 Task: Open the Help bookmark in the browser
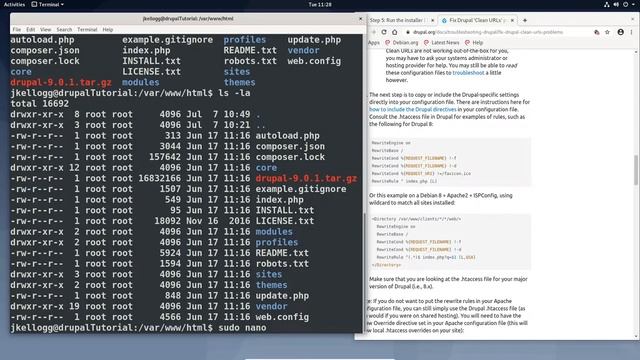point(474,42)
